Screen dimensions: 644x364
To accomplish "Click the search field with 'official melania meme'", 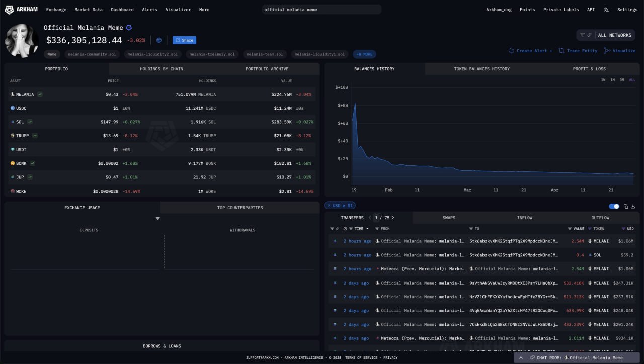I will coord(322,10).
